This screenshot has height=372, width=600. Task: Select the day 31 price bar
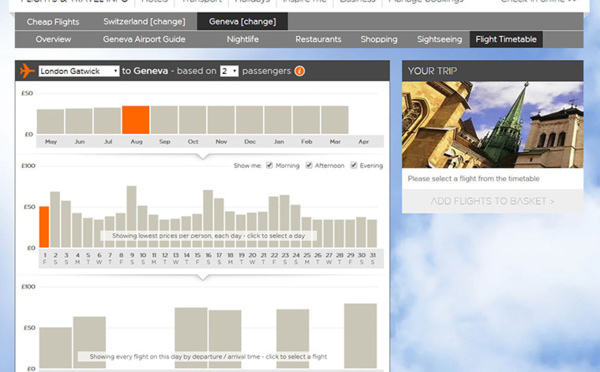point(372,233)
